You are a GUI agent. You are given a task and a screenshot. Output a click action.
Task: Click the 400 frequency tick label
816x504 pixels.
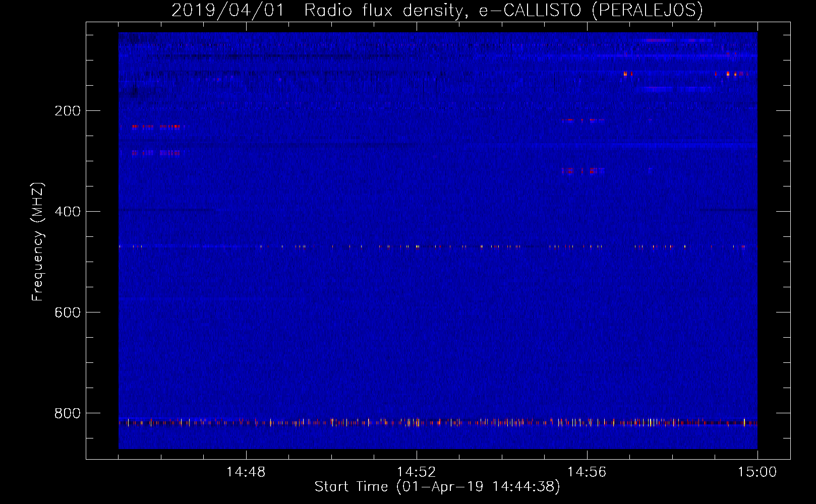[68, 212]
